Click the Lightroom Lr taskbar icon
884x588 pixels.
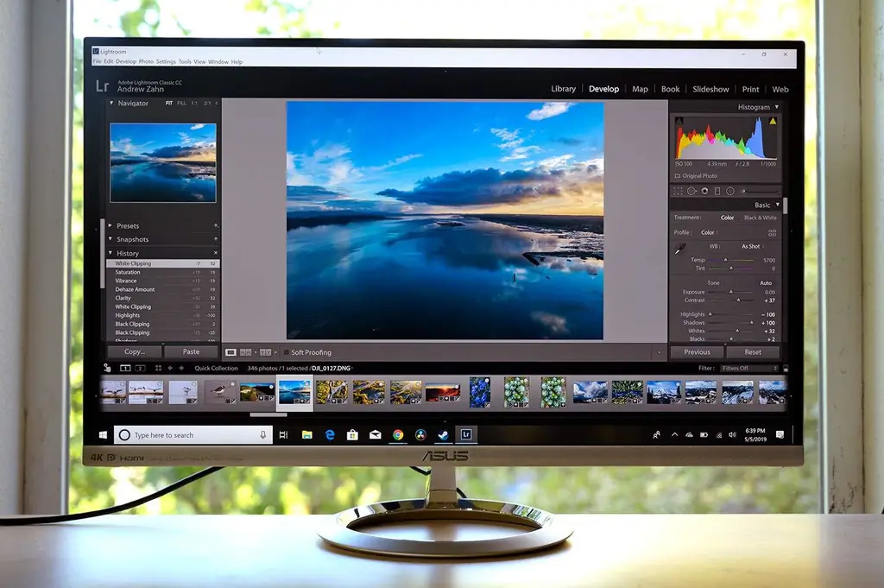tap(466, 434)
